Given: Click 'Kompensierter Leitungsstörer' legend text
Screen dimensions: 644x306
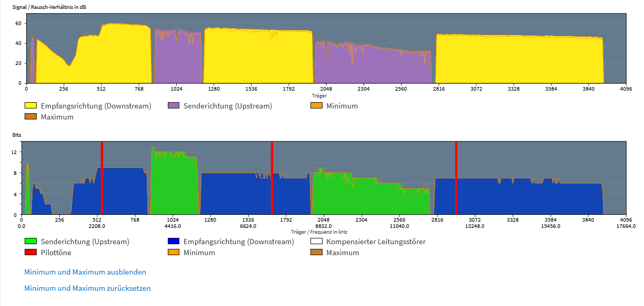Looking at the screenshot, I should (x=376, y=242).
